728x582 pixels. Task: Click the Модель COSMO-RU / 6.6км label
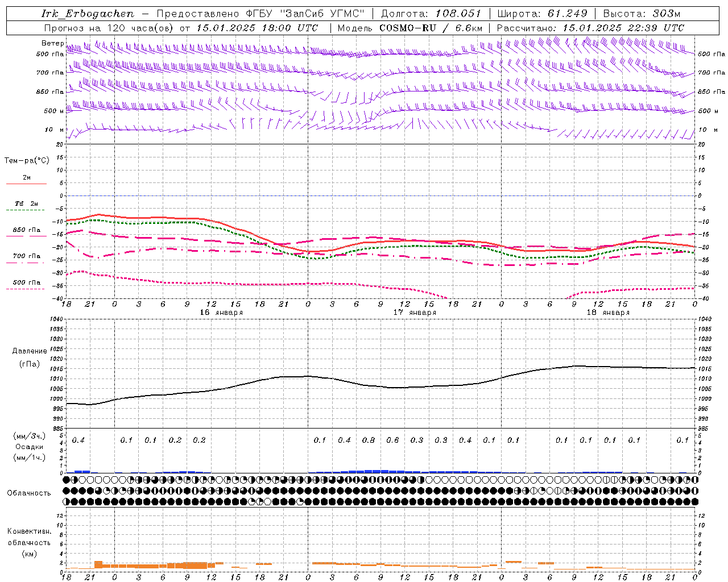tap(410, 28)
